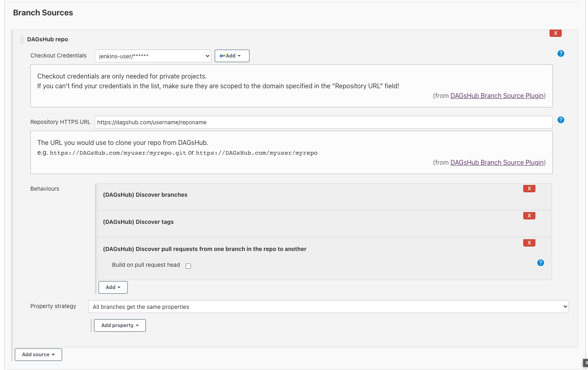588x370 pixels.
Task: Open help for Repository HTTPS URL
Action: tap(560, 120)
